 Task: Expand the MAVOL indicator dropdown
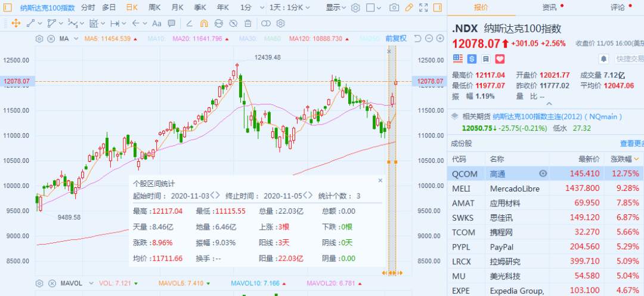click(90, 283)
